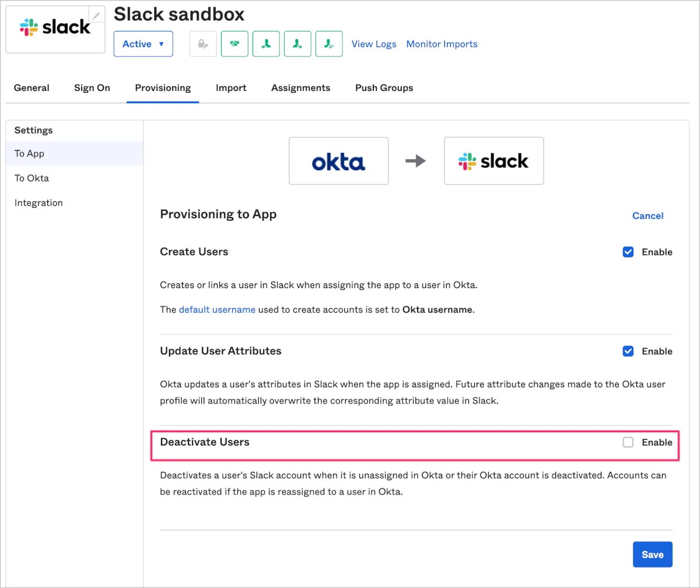Click the Slack logo in the provisioning diagram

coord(494,161)
